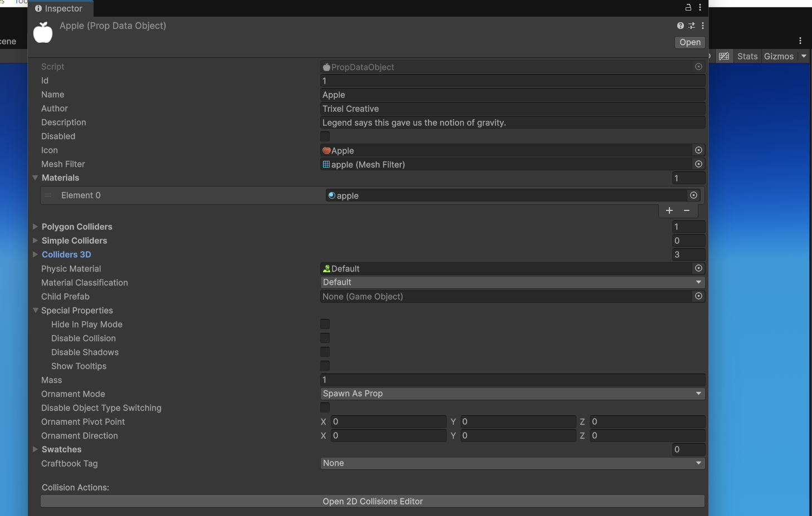Toggle Gizmos in the Scene view toolbar
812x516 pixels.
(779, 56)
